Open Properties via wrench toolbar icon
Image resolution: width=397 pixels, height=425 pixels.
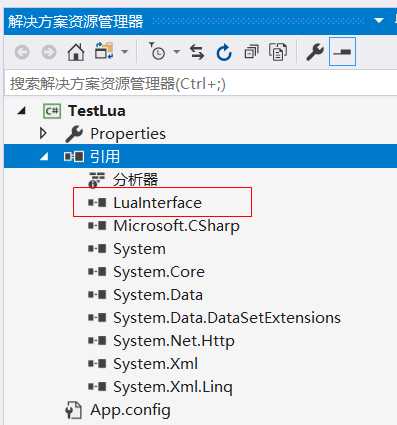pos(314,52)
